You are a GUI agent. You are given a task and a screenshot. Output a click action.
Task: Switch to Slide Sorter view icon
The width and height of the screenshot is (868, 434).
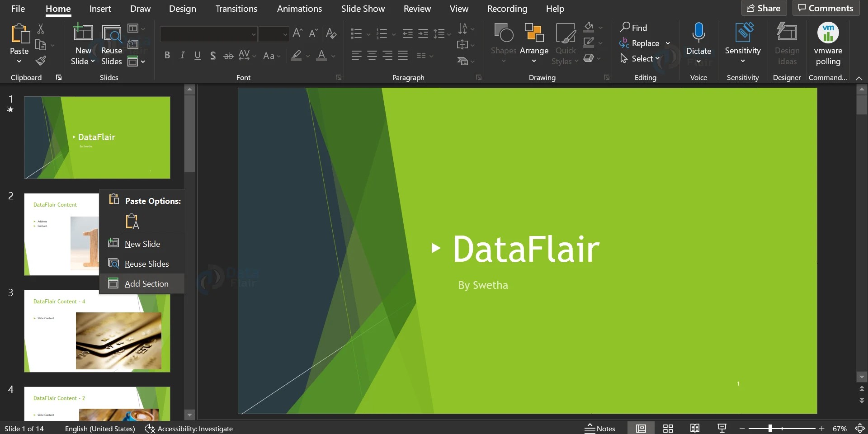[x=668, y=428]
